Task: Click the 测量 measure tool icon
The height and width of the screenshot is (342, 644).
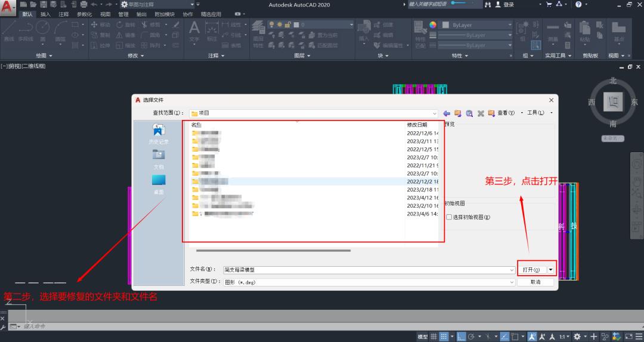Action: point(553,32)
